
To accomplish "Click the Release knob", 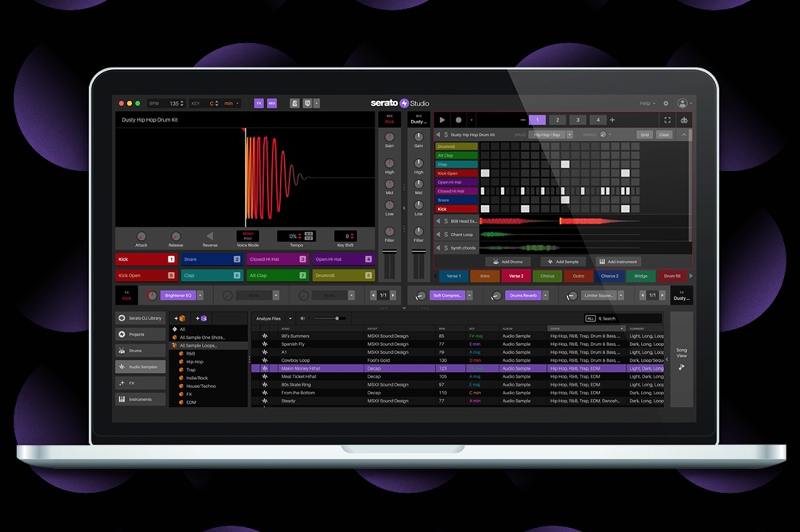I will [176, 236].
